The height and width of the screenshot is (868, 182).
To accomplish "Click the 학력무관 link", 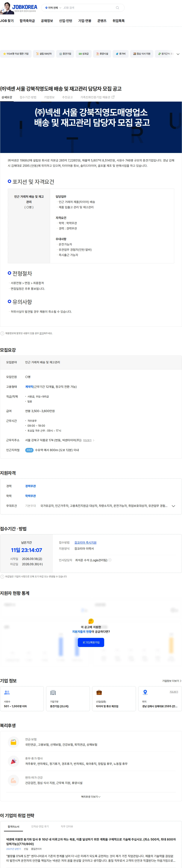I will click(30, 496).
